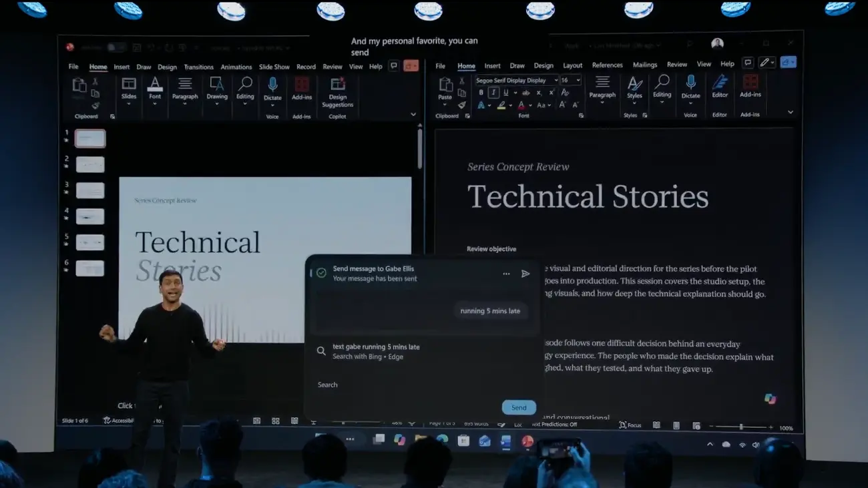
Task: Toggle Italic in Word ribbon
Action: click(x=493, y=93)
